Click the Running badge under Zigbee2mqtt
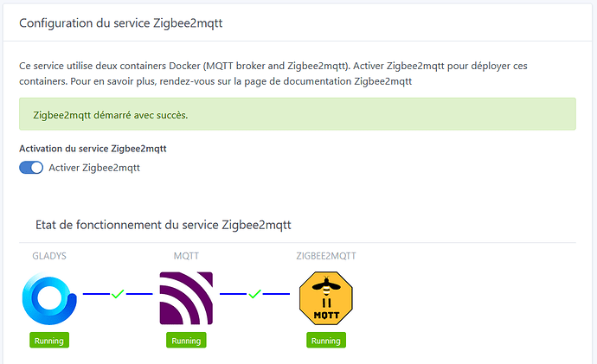Viewport: 597px width, 364px height. [x=325, y=341]
